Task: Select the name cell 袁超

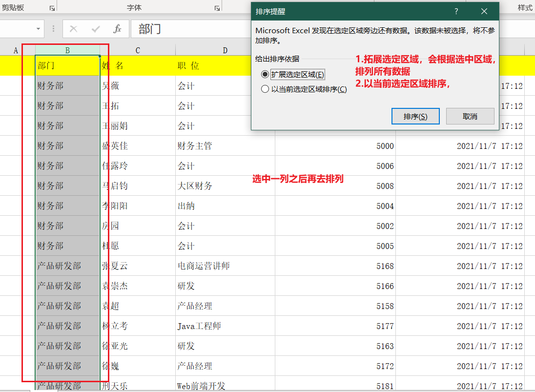Action: tap(138, 306)
